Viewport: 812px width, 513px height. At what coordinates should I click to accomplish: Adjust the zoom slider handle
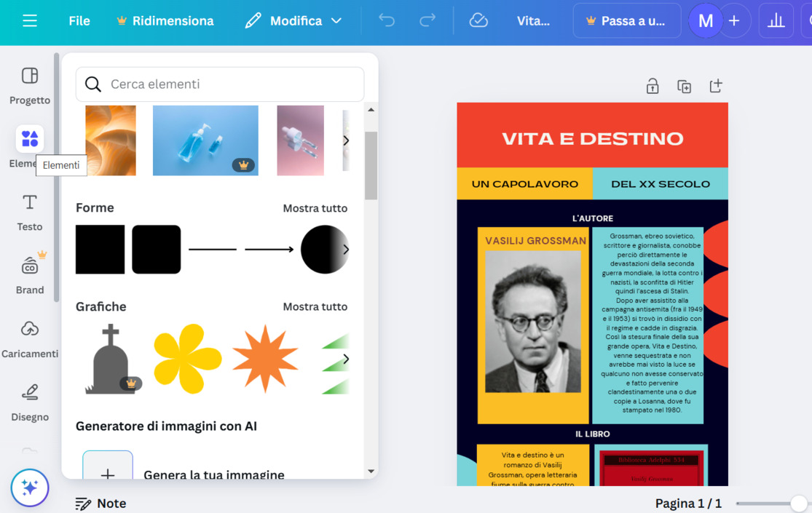[799, 504]
